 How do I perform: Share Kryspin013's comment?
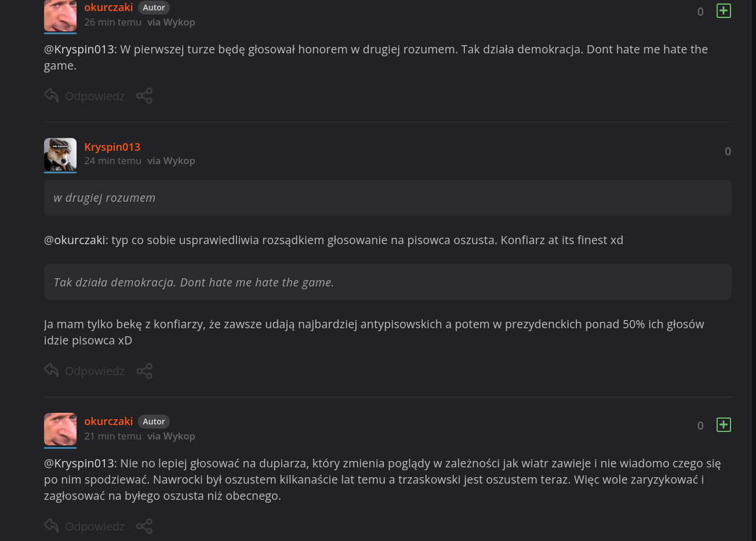(144, 371)
